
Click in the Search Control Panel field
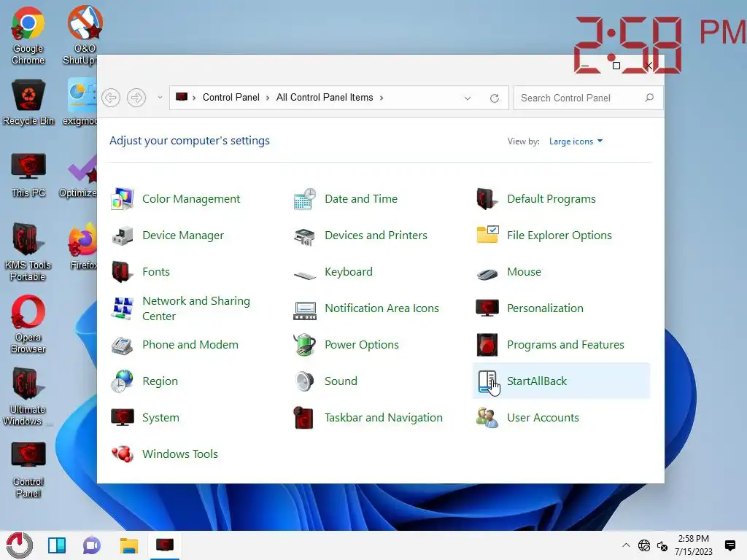(588, 98)
